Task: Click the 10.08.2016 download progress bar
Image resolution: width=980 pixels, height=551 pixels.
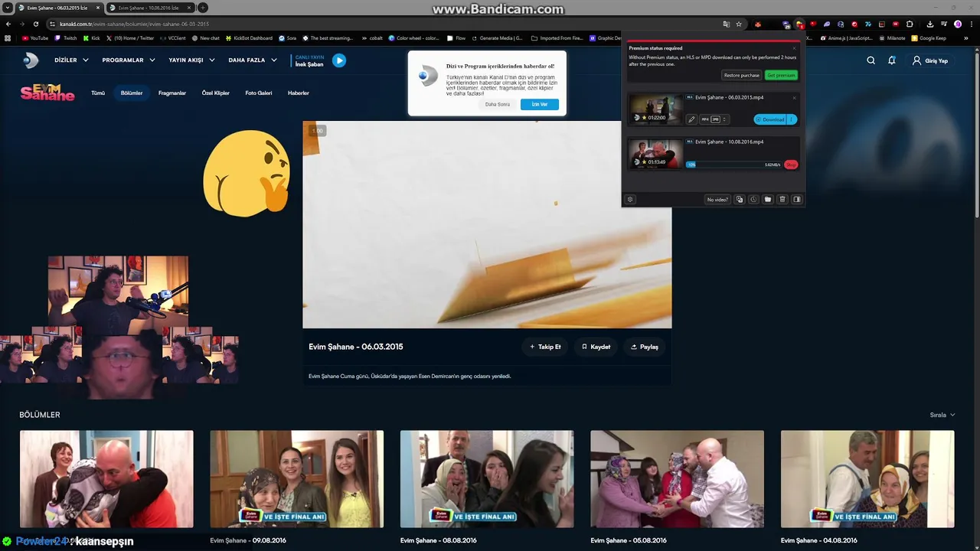Action: coord(733,165)
